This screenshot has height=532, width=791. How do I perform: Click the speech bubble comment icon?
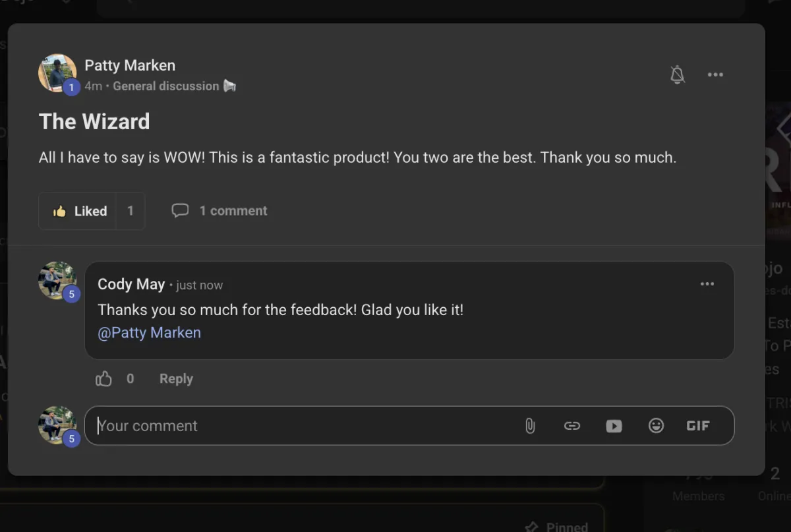click(180, 210)
